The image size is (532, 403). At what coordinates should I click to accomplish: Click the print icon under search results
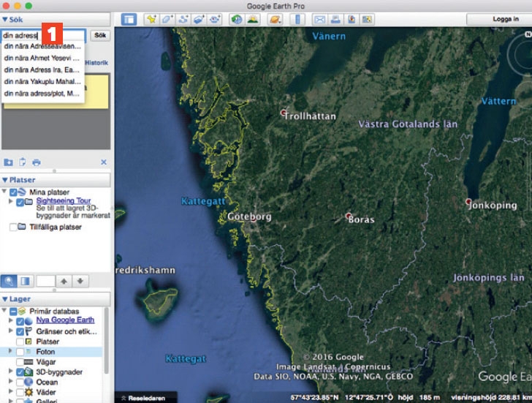(37, 162)
